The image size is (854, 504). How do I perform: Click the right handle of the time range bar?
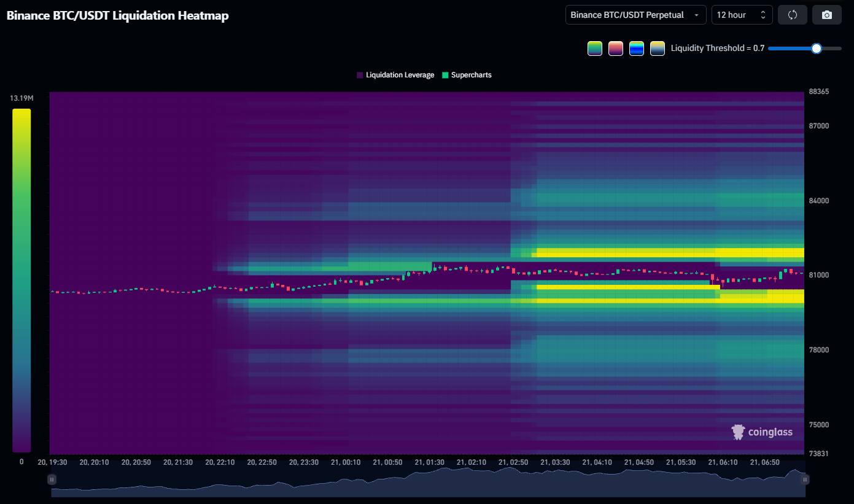[805, 479]
